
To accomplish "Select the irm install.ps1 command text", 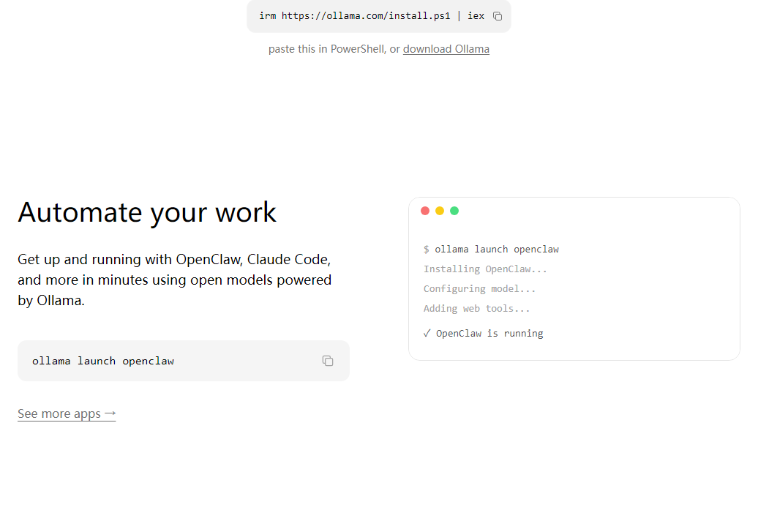I will coord(371,16).
